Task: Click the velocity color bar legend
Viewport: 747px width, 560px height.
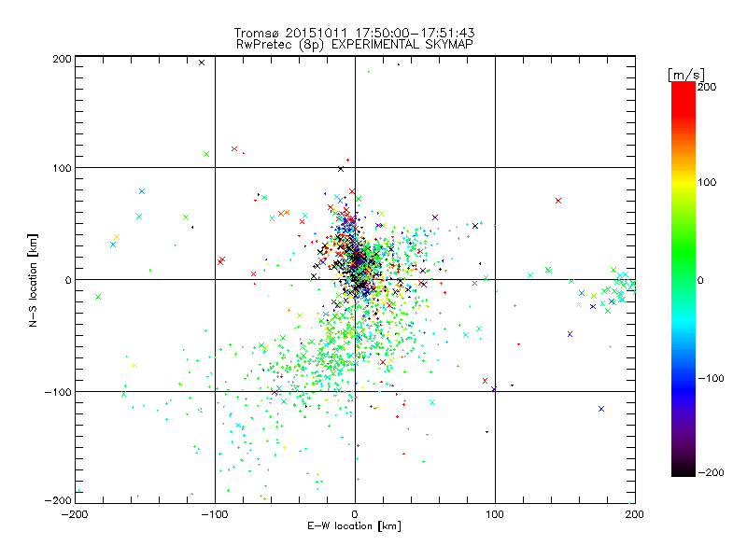Action: coord(684,278)
